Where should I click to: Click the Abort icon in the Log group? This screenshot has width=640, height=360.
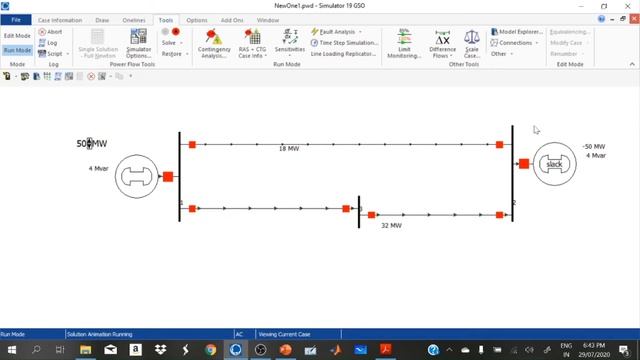(x=42, y=32)
